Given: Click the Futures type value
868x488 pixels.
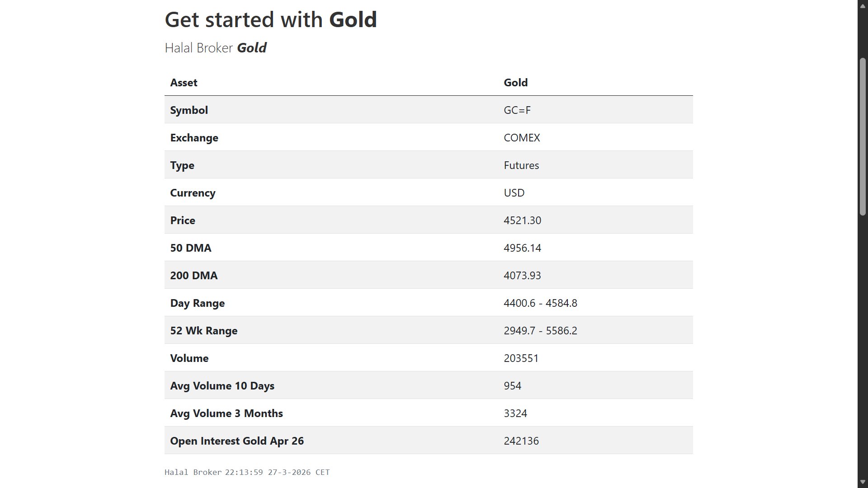Looking at the screenshot, I should (521, 165).
